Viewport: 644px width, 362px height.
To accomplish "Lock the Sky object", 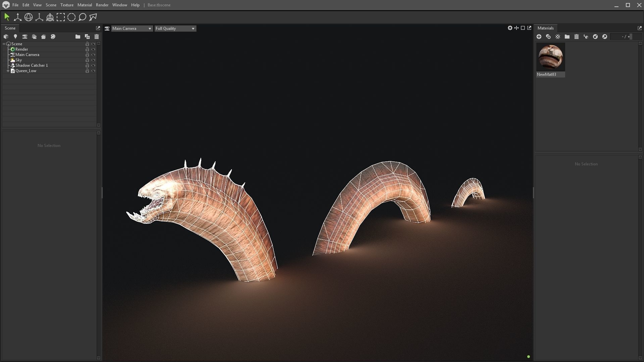I will [87, 60].
